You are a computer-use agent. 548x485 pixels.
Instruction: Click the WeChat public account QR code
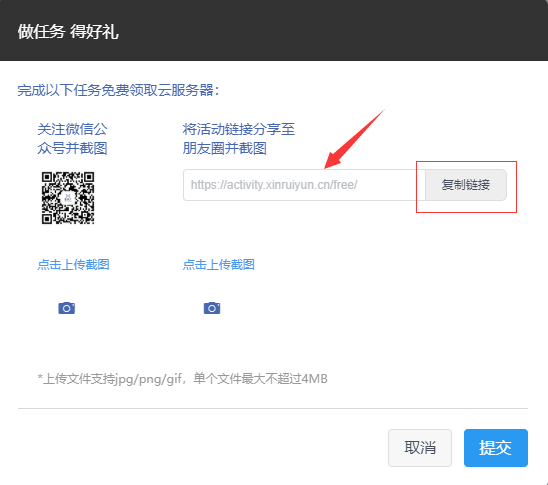point(68,198)
